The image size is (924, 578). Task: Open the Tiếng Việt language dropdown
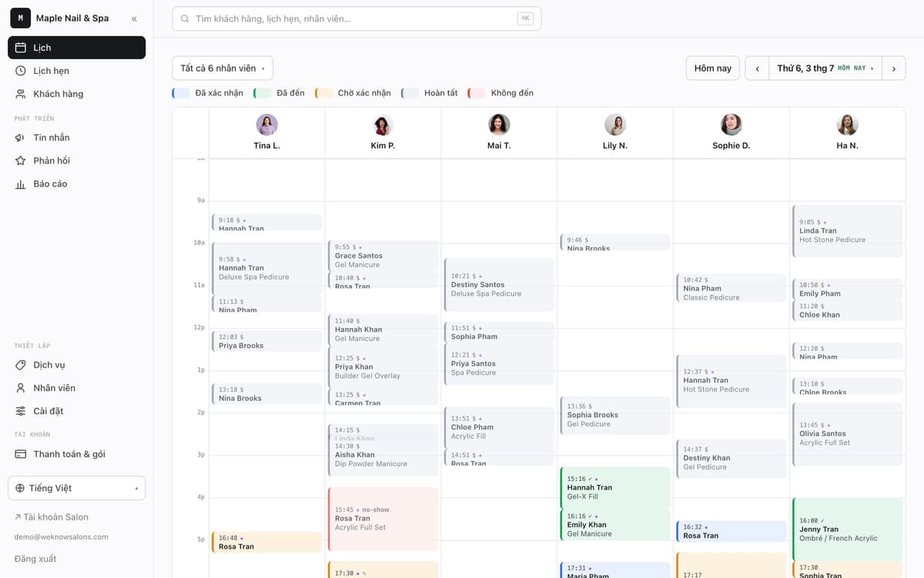(x=76, y=489)
